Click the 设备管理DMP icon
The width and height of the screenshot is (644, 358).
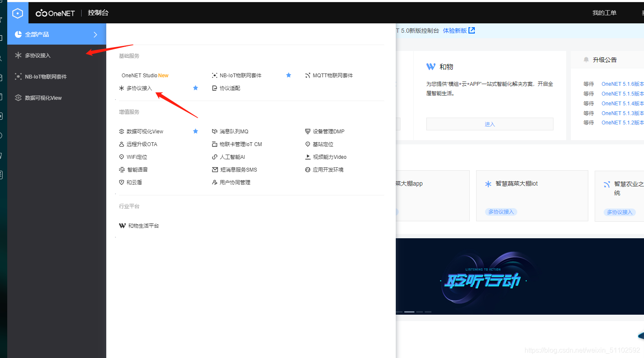point(308,132)
